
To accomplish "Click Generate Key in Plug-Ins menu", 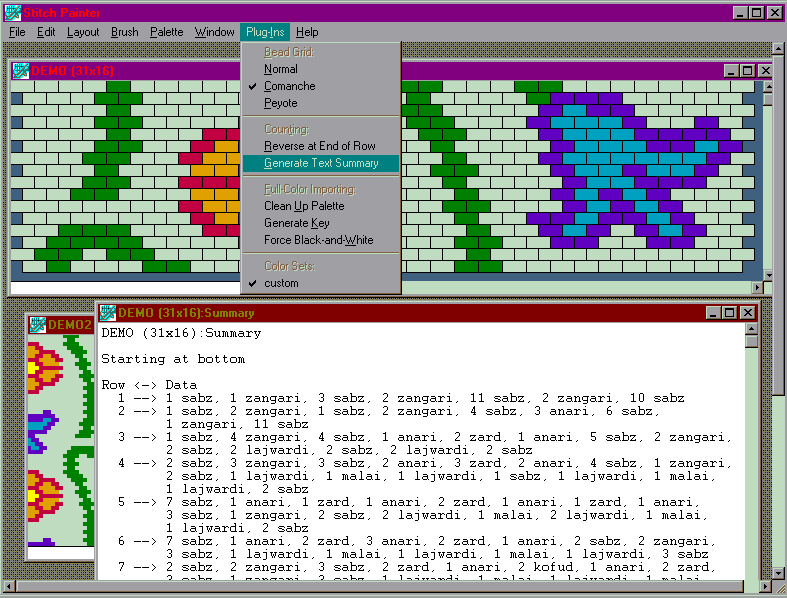I will [x=296, y=223].
